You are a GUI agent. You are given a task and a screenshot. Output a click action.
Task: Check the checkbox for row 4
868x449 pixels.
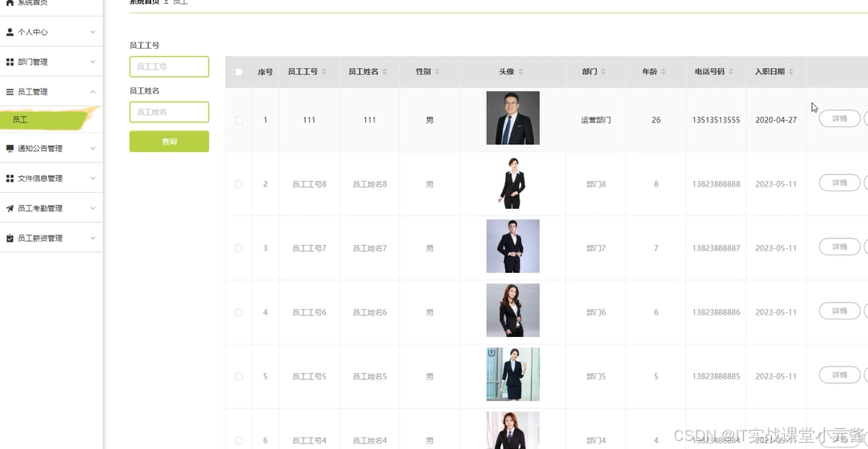239,313
